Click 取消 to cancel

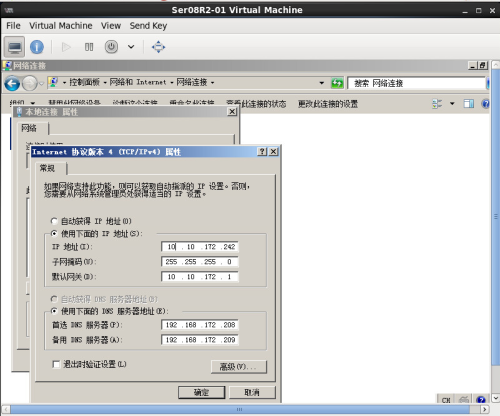pos(252,393)
